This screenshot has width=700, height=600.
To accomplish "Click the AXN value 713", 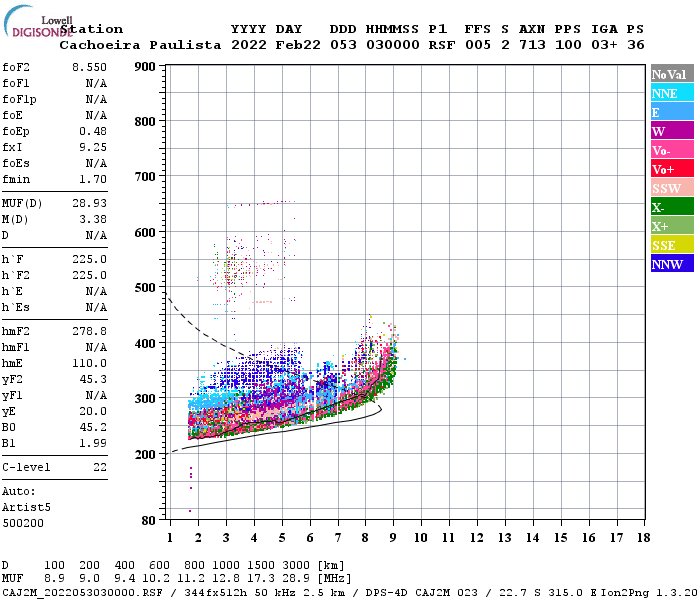I will 532,45.
